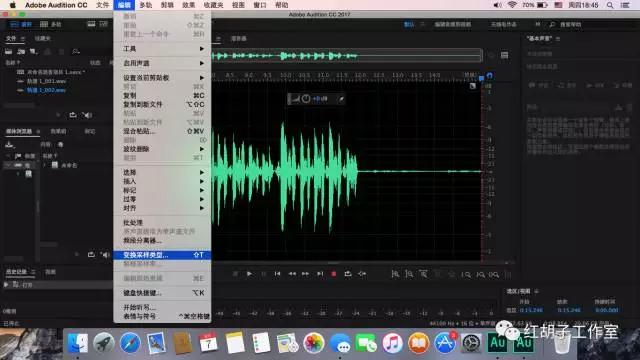Image resolution: width=640 pixels, height=360 pixels.
Task: Click the HUD volume gain knob
Action: tap(306, 99)
